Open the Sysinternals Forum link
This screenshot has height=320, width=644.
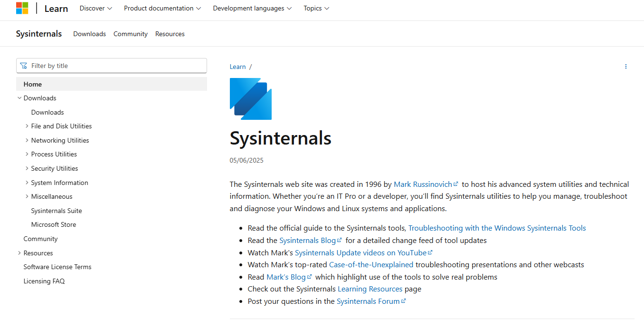(371, 301)
